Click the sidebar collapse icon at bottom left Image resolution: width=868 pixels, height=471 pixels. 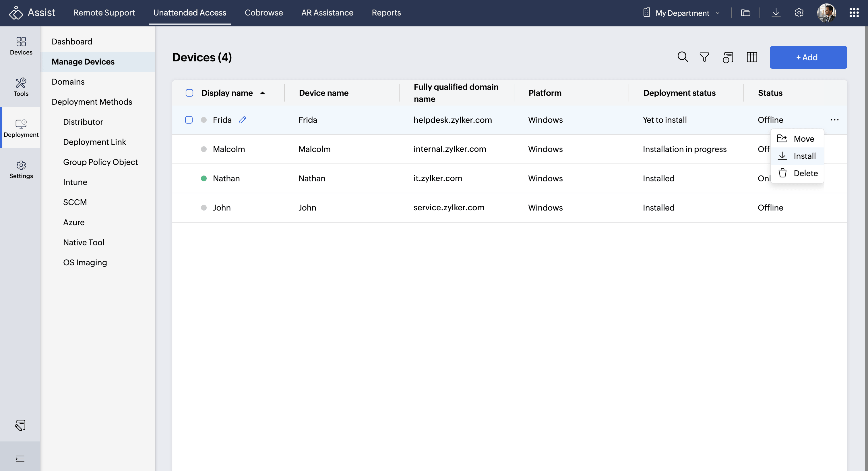[x=20, y=459]
